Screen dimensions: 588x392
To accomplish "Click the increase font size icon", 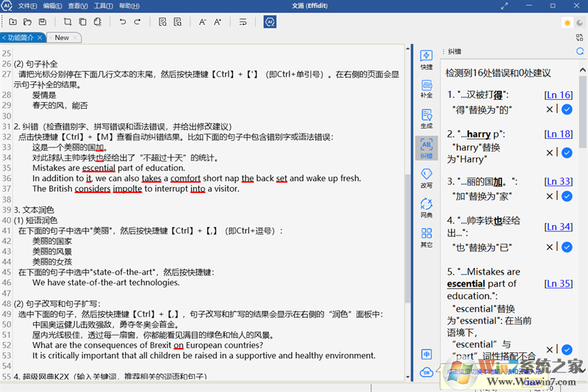I will [218, 22].
